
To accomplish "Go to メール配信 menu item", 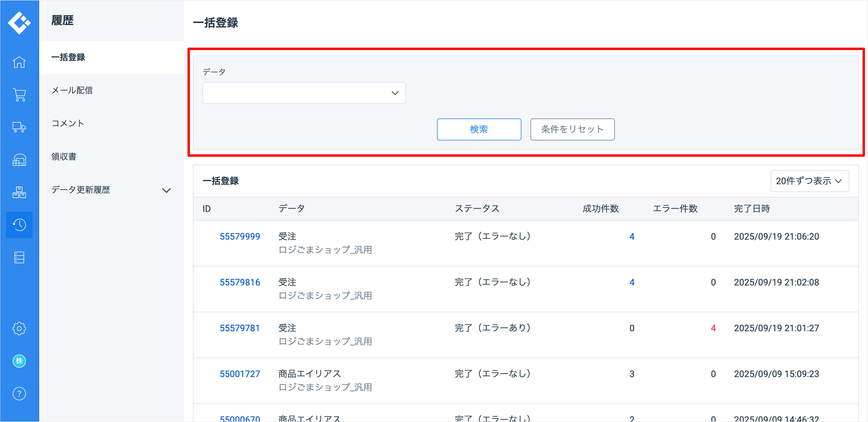I will pyautogui.click(x=72, y=90).
